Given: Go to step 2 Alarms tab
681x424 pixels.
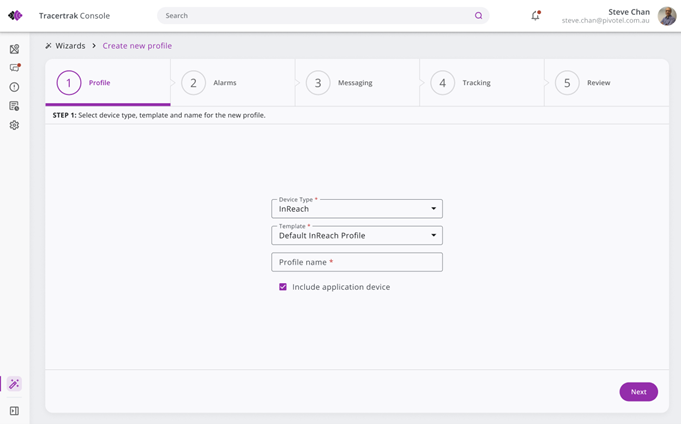Looking at the screenshot, I should [210, 83].
